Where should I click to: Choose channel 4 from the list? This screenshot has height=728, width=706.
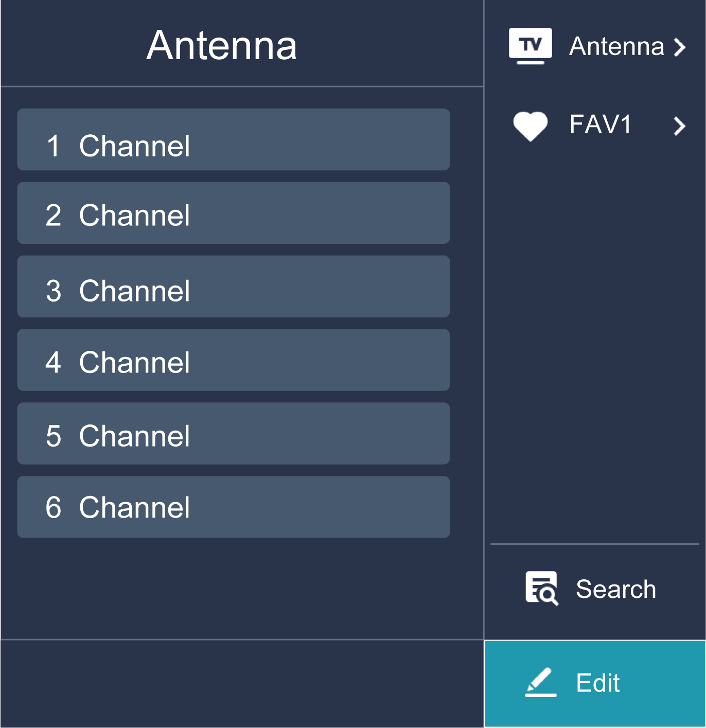(x=233, y=360)
